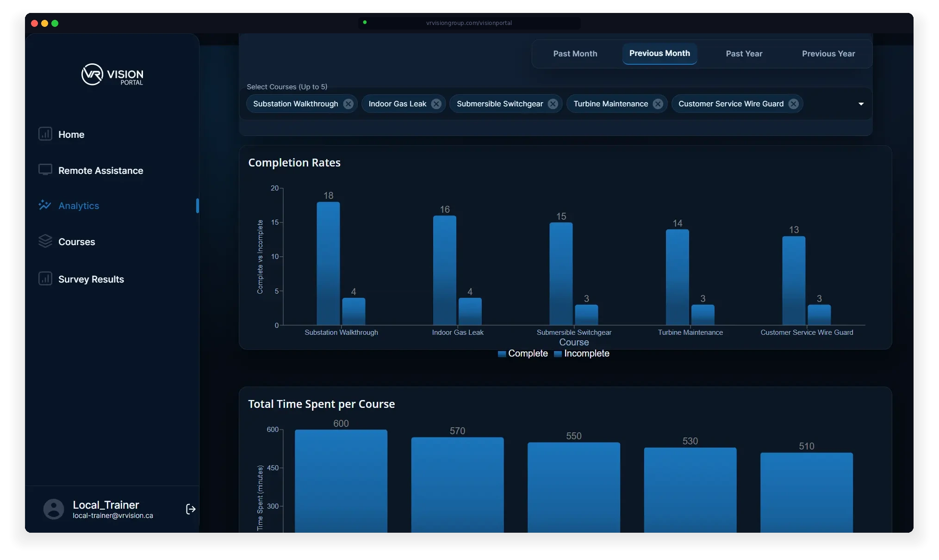Toggle the Incomplete legend item
939x560 pixels.
(581, 353)
